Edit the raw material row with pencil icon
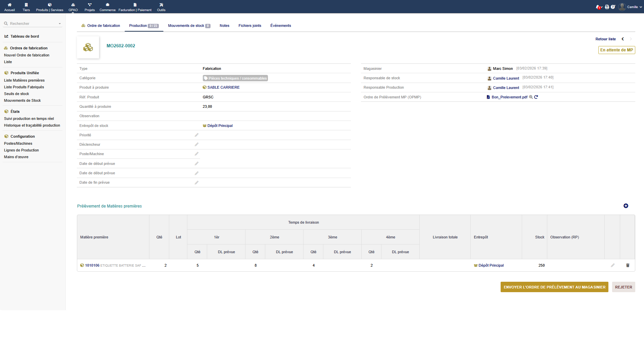The image size is (644, 362). [x=612, y=265]
